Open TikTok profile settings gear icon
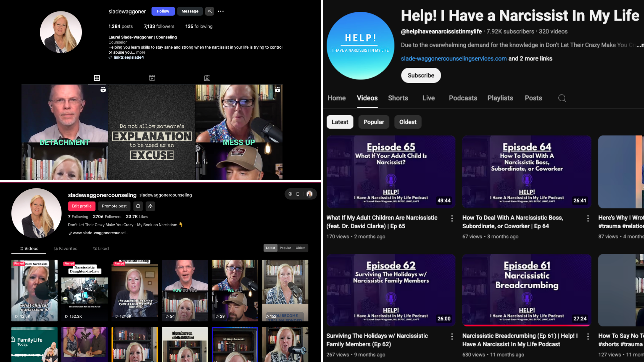 138,206
